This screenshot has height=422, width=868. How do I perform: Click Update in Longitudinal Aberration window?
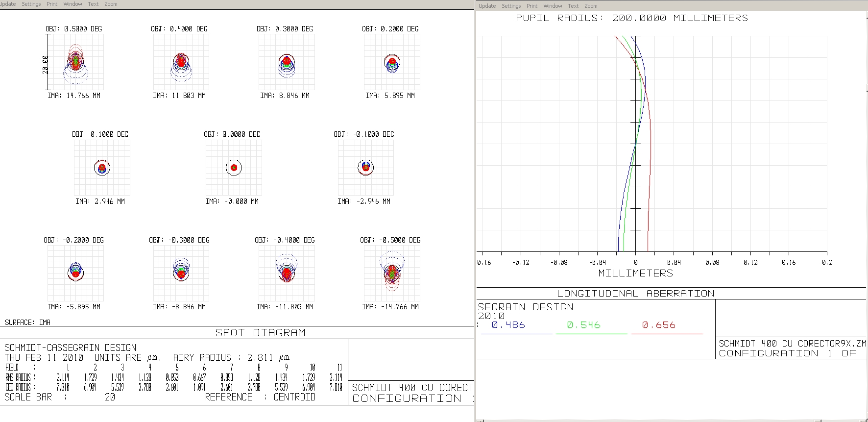pos(487,6)
